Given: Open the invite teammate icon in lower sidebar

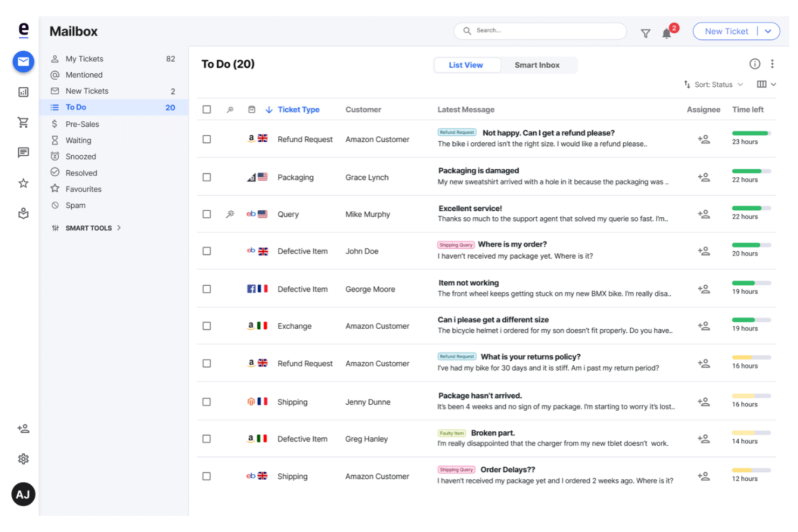Looking at the screenshot, I should click(x=23, y=429).
